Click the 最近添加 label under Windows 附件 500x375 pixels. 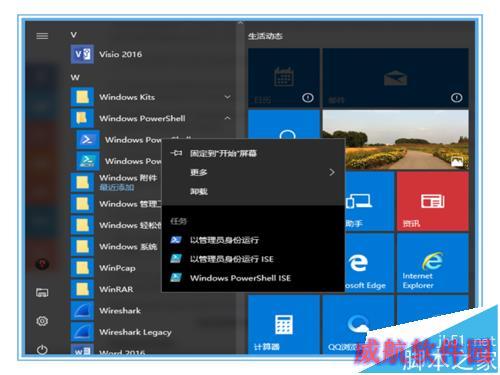point(117,188)
